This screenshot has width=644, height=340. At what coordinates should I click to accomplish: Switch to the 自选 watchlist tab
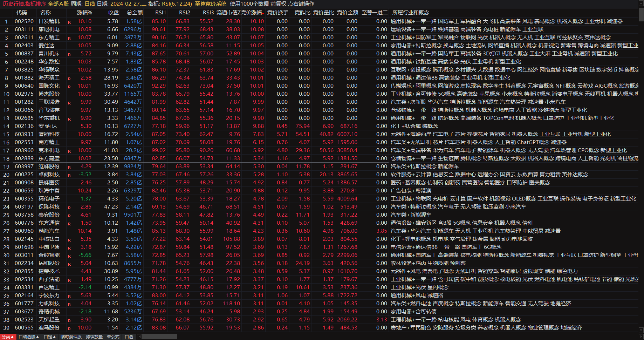point(129,337)
